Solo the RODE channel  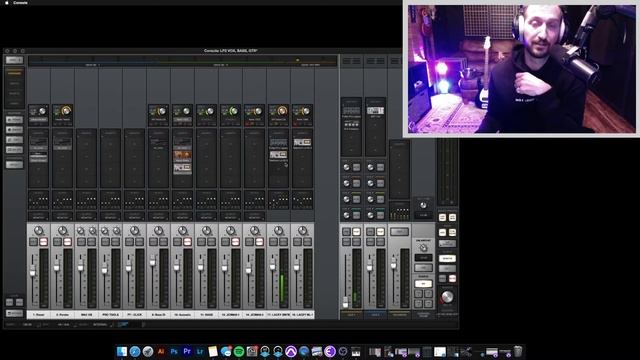tap(202, 242)
